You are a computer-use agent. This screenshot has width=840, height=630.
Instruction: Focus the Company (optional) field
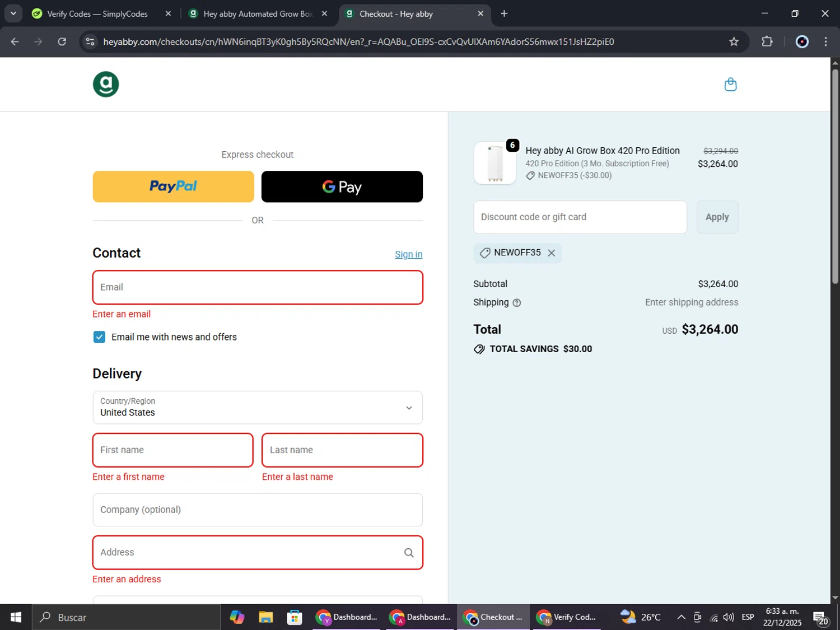pos(258,510)
